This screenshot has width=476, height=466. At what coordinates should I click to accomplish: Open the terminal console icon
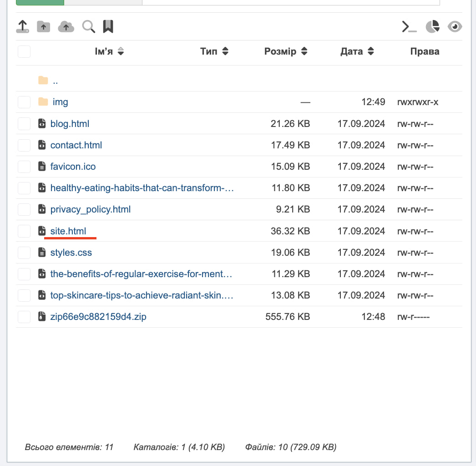click(409, 27)
